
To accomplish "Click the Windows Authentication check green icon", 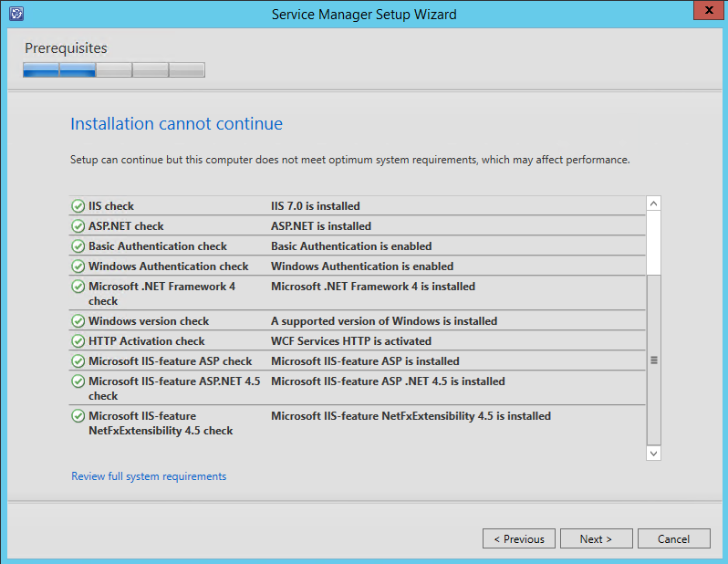I will point(78,266).
